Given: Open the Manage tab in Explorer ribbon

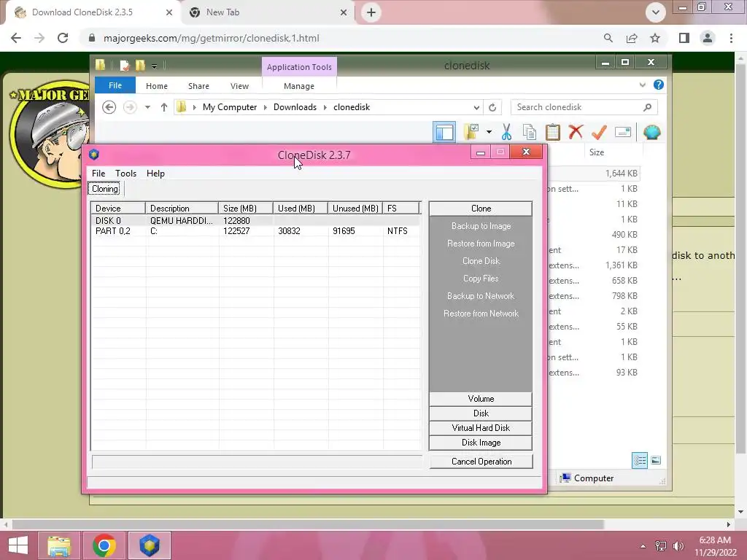Looking at the screenshot, I should tap(298, 86).
